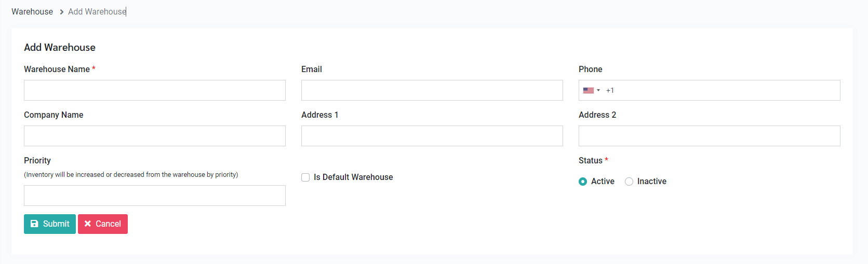The image size is (868, 264).
Task: Choose the Inactive status option
Action: [x=629, y=182]
